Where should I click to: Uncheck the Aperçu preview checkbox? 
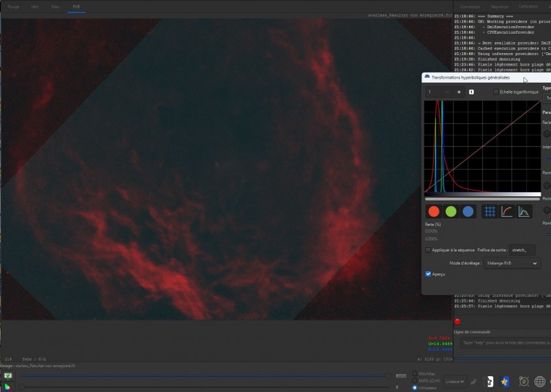(428, 274)
